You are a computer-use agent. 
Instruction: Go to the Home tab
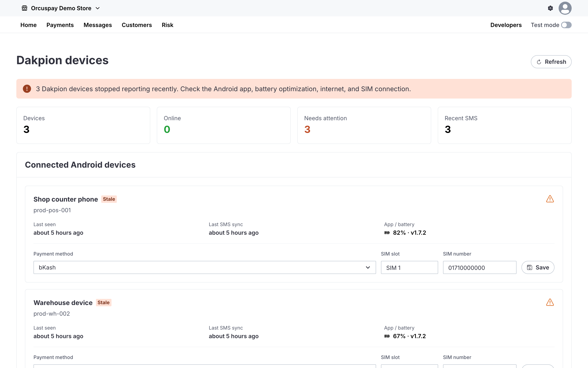28,25
